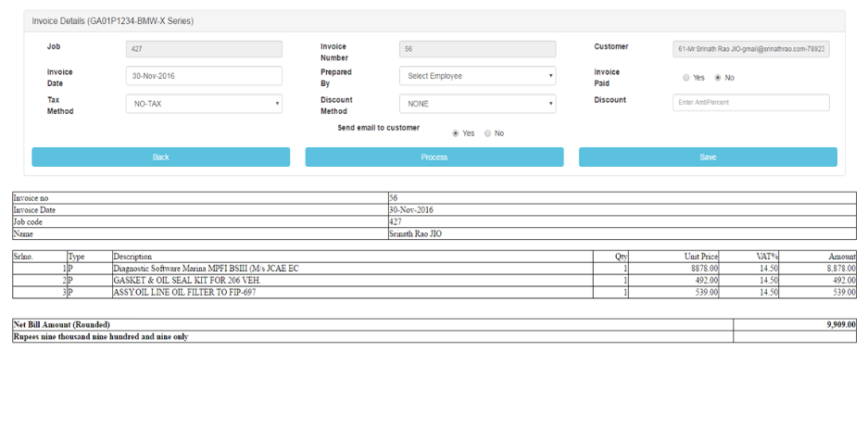Select No for Send email to customer
Viewport: 868px width, 428px height.
(x=488, y=133)
